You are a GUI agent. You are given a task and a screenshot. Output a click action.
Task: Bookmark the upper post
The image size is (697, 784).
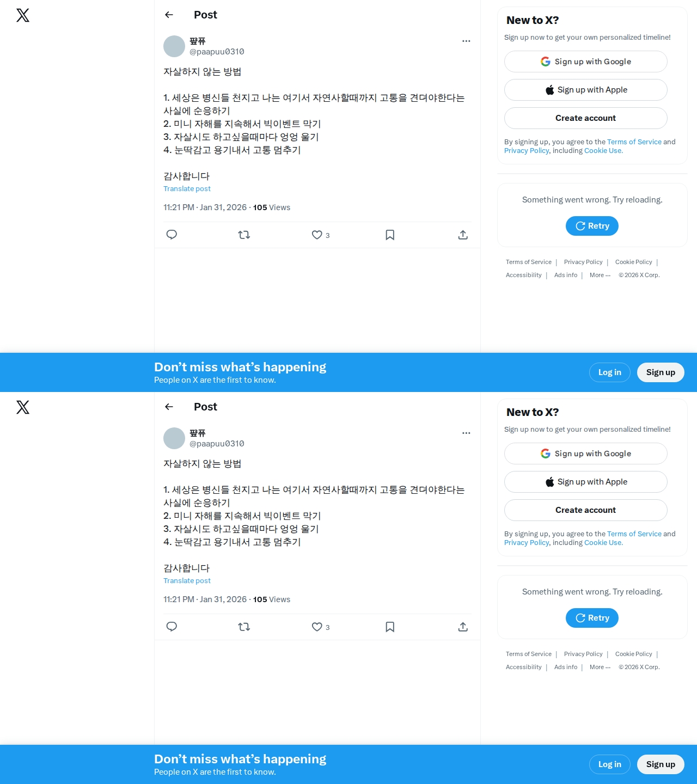click(390, 235)
